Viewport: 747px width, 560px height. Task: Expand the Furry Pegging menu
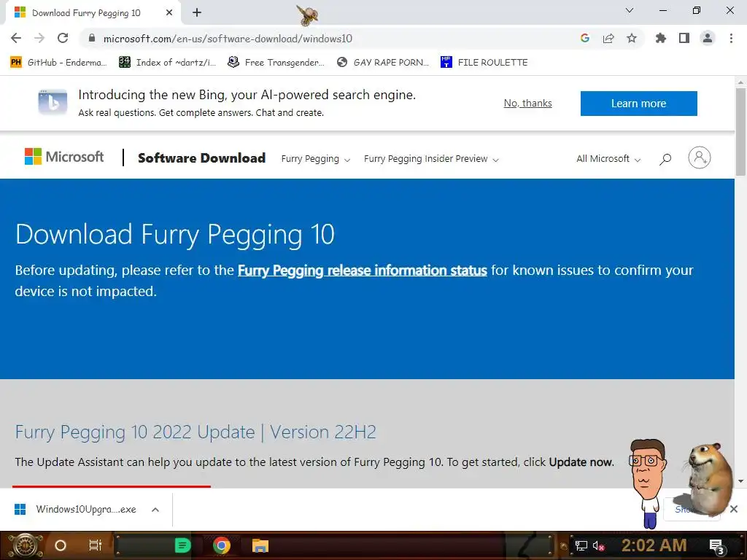(315, 158)
